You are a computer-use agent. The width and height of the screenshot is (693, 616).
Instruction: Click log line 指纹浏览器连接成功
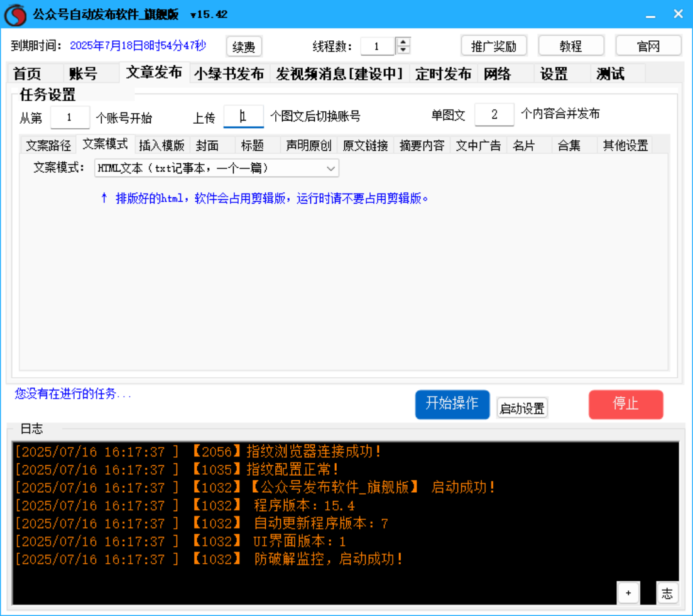click(197, 451)
